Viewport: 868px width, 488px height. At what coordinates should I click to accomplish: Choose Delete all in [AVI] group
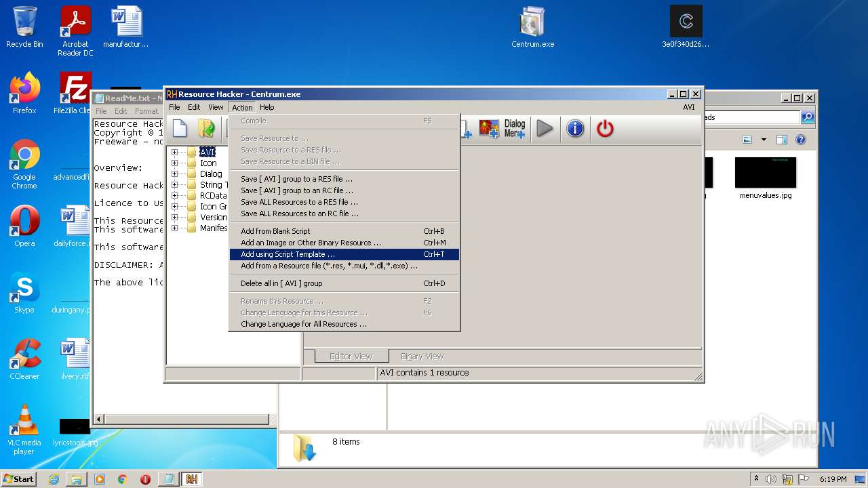[x=344, y=283]
